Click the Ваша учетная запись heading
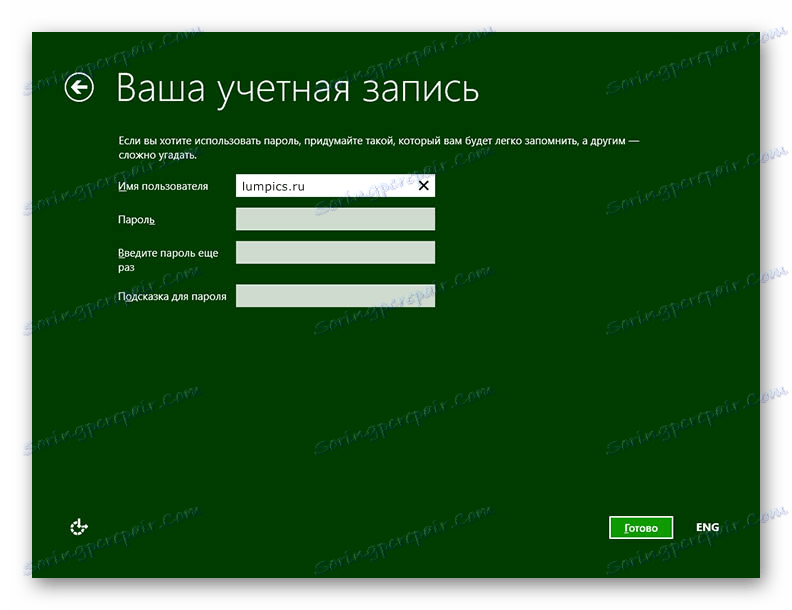Screen dimensions: 792x610 click(x=298, y=88)
